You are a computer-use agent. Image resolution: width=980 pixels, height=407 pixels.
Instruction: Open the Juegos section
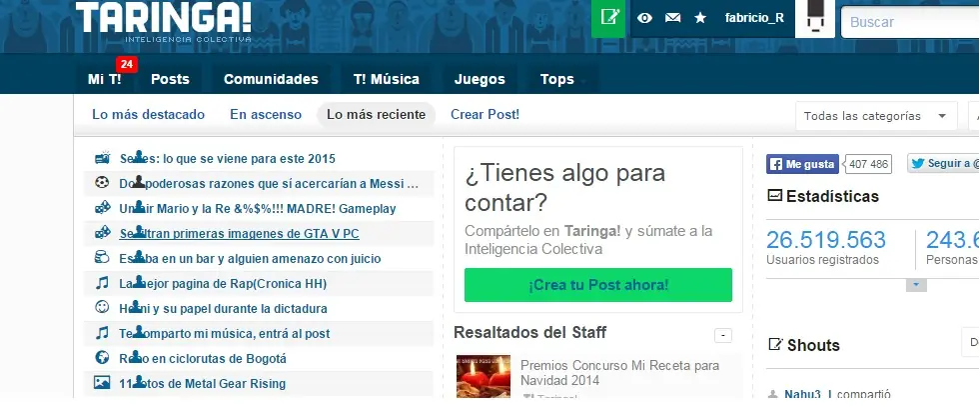[x=480, y=79]
